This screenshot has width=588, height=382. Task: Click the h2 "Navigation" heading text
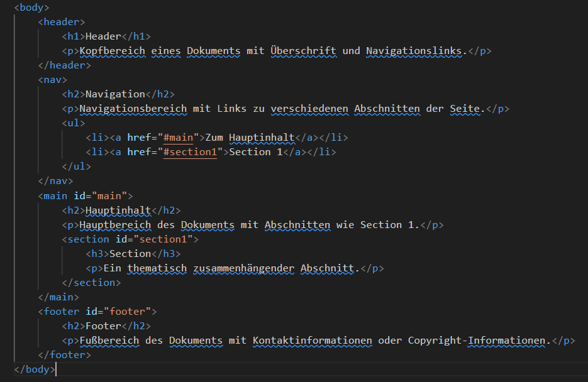[115, 94]
